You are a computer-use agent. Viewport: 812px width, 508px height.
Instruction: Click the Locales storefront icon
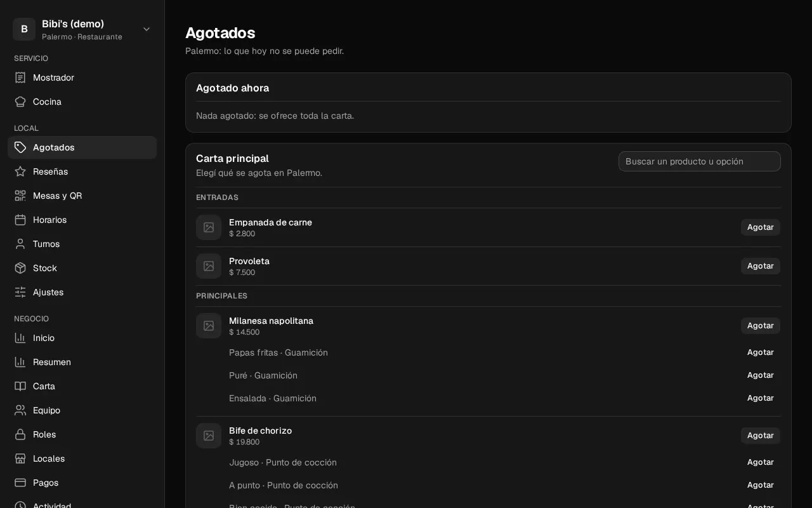point(20,458)
